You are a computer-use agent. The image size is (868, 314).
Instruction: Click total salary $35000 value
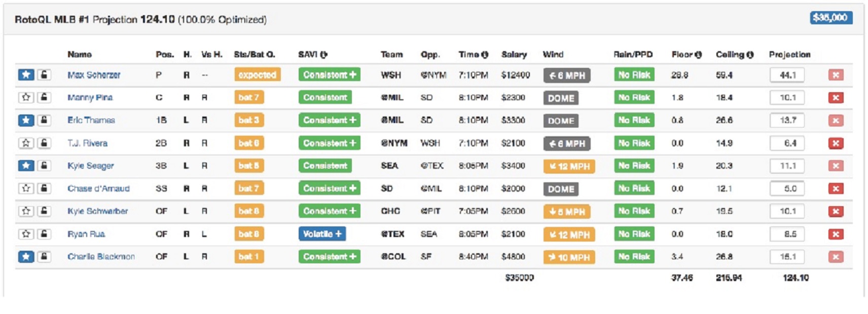click(x=519, y=278)
